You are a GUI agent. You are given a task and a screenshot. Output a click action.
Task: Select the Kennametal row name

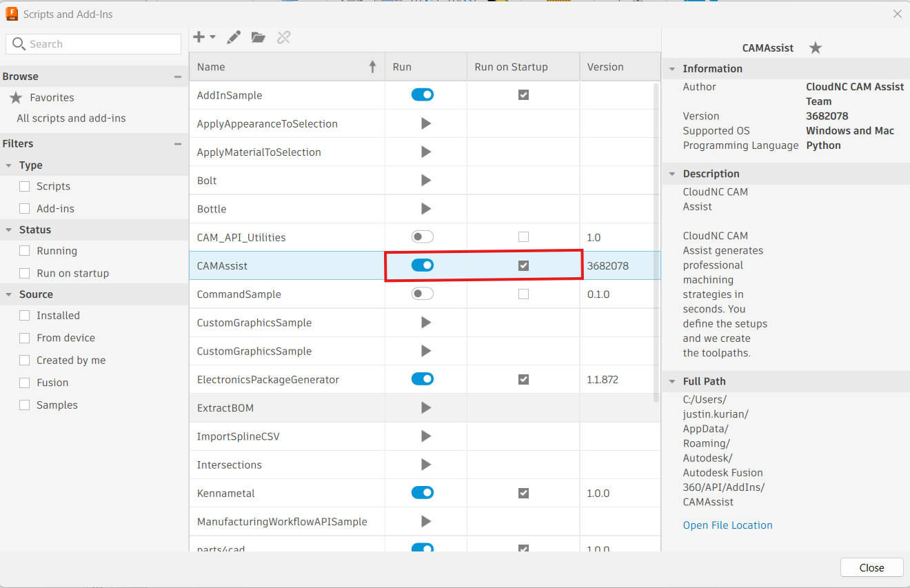tap(226, 493)
